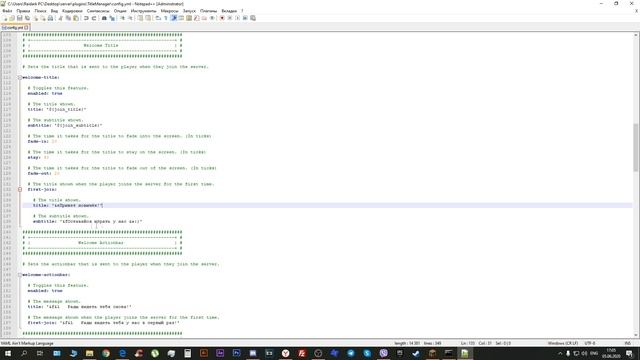Click the UTF-8 encoding status field

[x=590, y=343]
